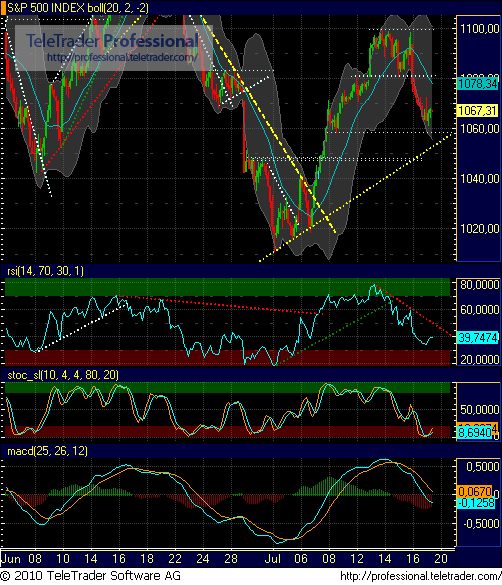
Task: Click the © 2010 TeleTrader Software AG notice
Action: (x=91, y=576)
